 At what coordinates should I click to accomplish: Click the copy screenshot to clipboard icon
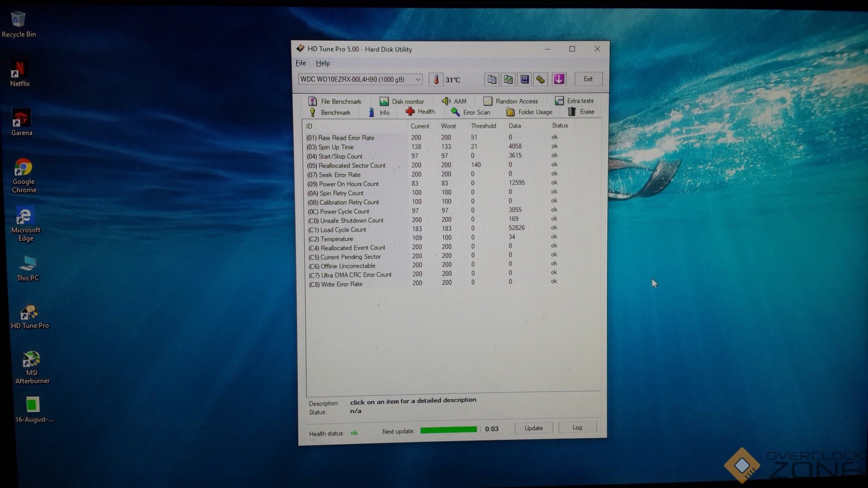(508, 79)
